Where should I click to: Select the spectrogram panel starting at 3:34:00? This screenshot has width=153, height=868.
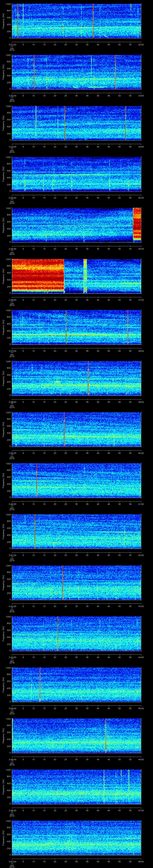coord(76,174)
